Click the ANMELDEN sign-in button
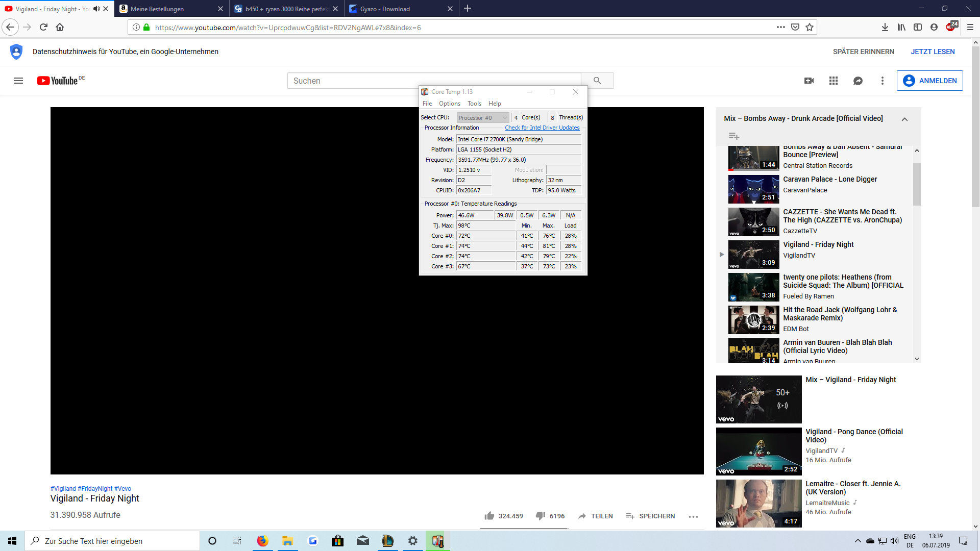980x551 pixels. click(x=929, y=81)
